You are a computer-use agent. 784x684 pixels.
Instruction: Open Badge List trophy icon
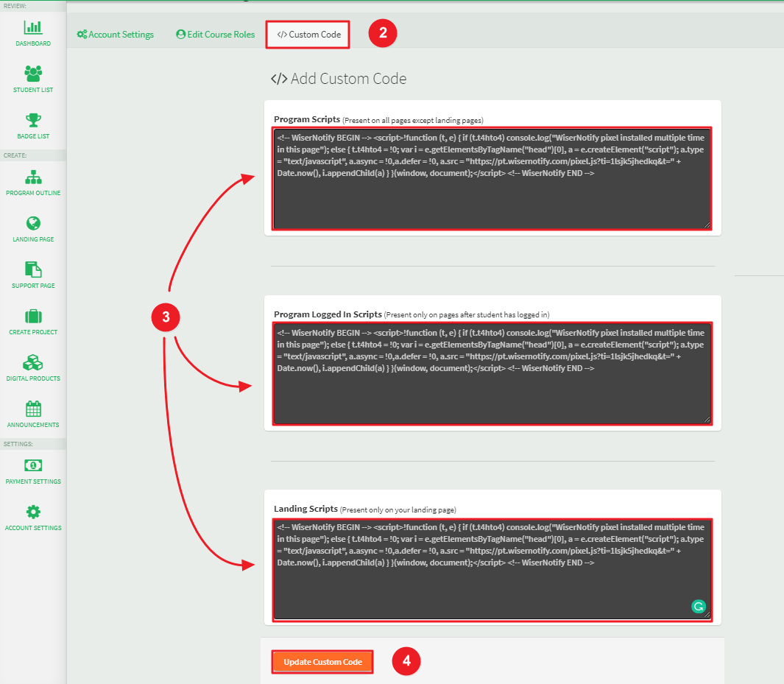coord(33,120)
